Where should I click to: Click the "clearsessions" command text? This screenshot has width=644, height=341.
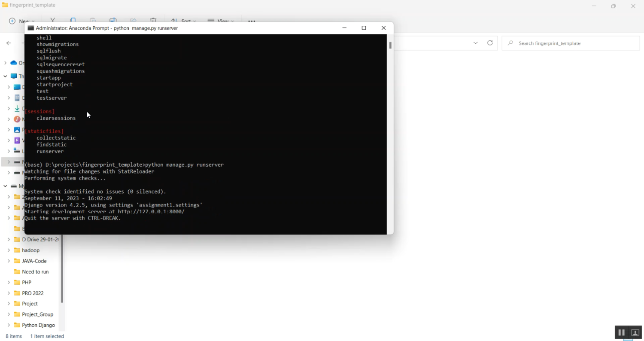point(56,118)
